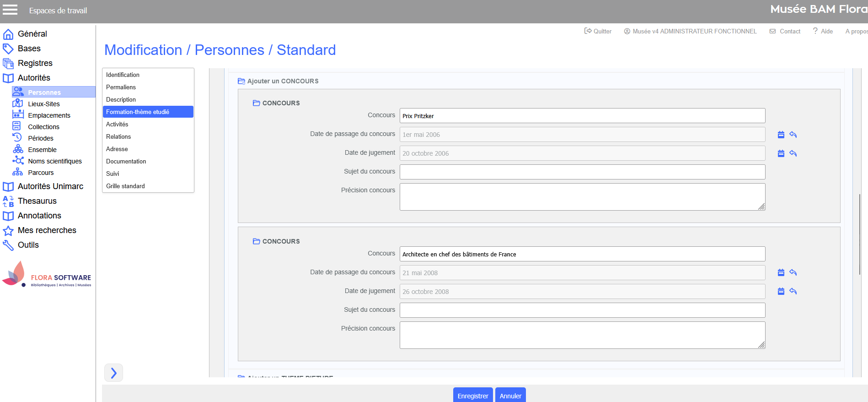
Task: Select the Documentation section tab
Action: point(126,161)
